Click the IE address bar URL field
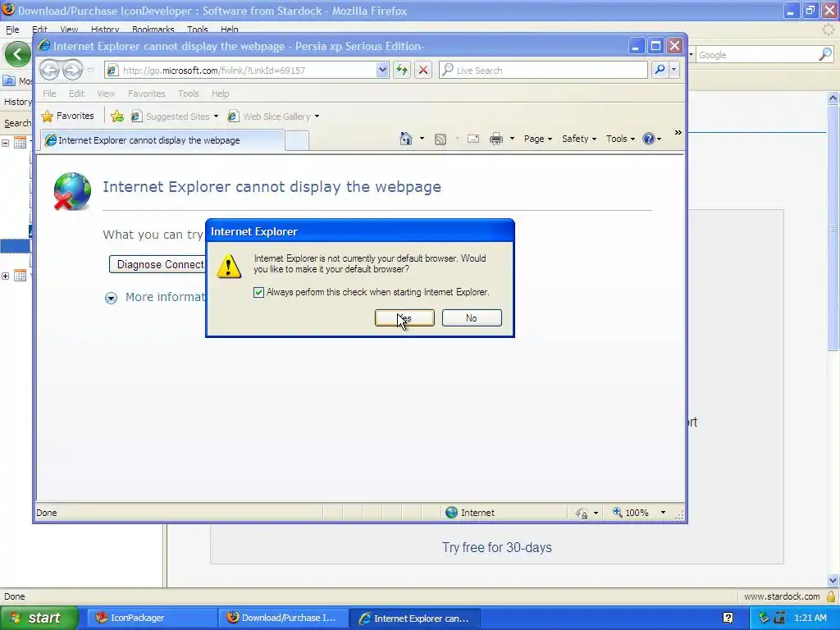The width and height of the screenshot is (840, 630). click(x=241, y=71)
